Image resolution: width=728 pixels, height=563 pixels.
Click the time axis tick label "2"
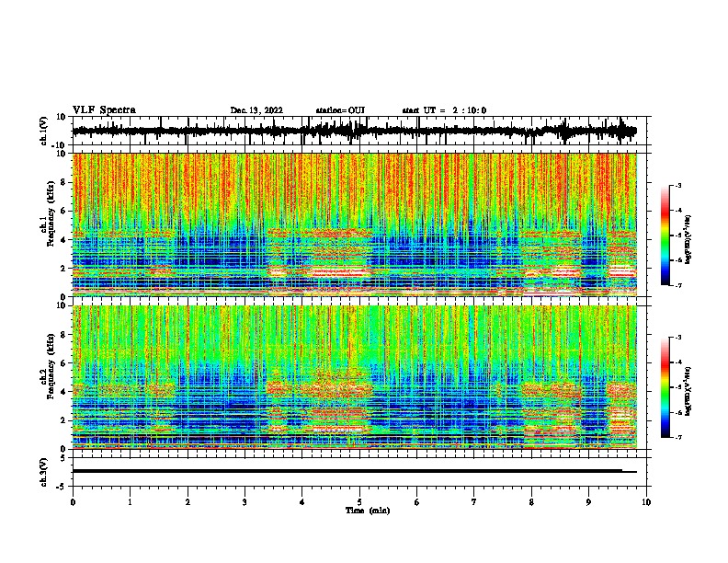pos(188,502)
